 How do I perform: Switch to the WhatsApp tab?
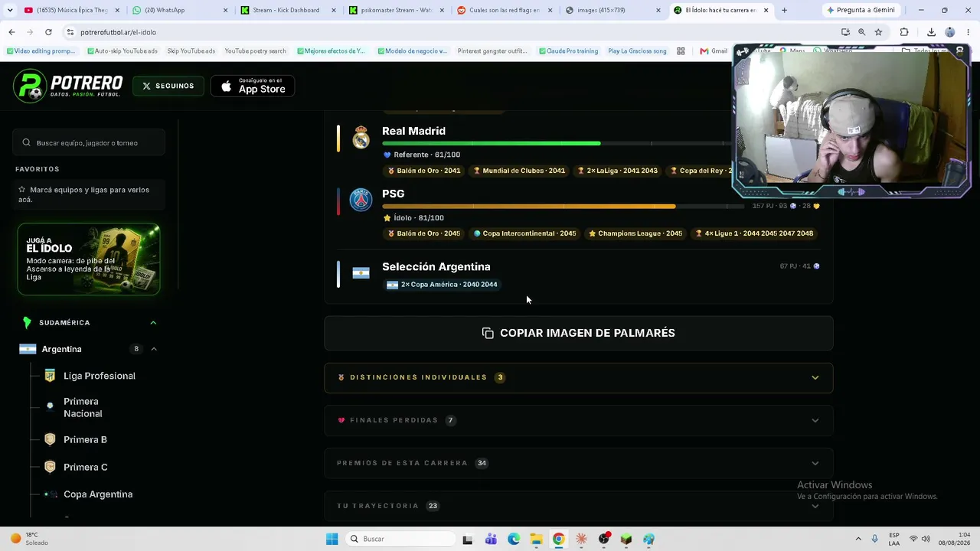point(179,10)
